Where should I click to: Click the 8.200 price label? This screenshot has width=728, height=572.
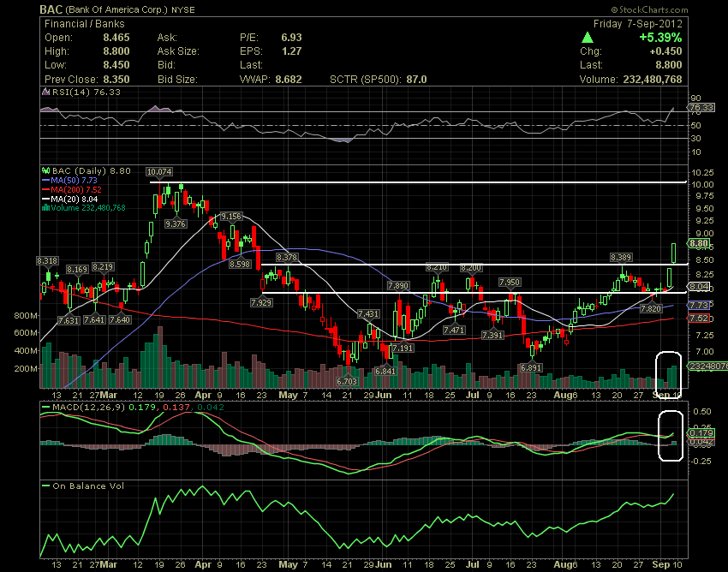(471, 268)
